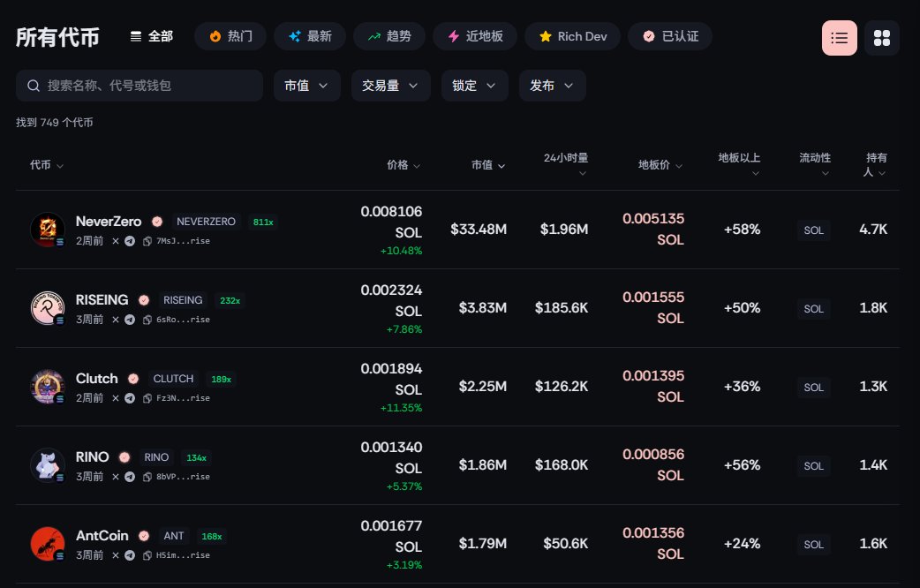Switch to grid view layout
920x588 pixels.
[882, 38]
